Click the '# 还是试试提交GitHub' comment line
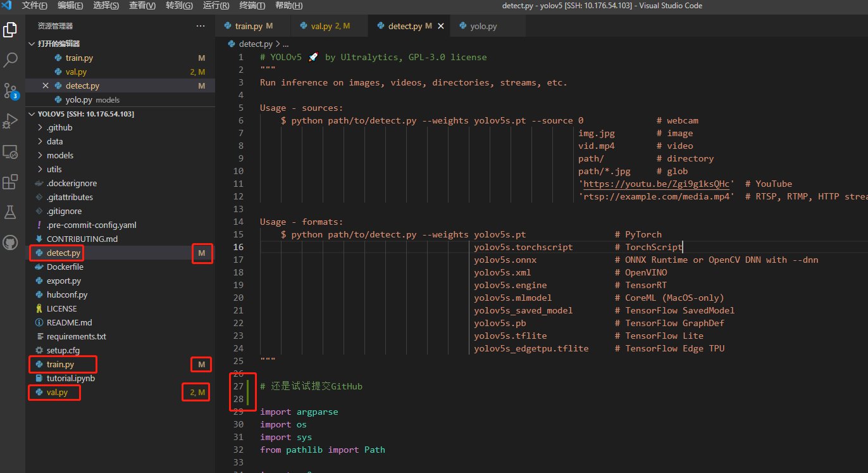 pos(311,386)
